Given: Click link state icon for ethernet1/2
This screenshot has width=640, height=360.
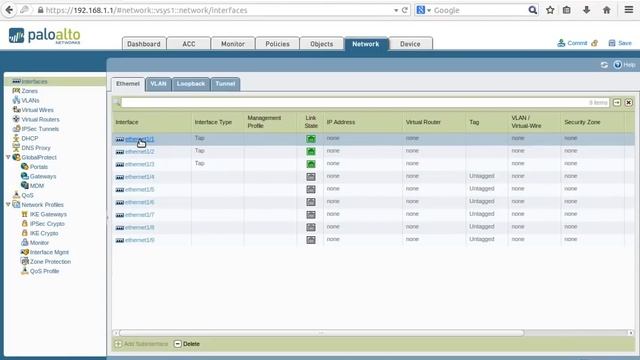Looking at the screenshot, I should [x=311, y=151].
